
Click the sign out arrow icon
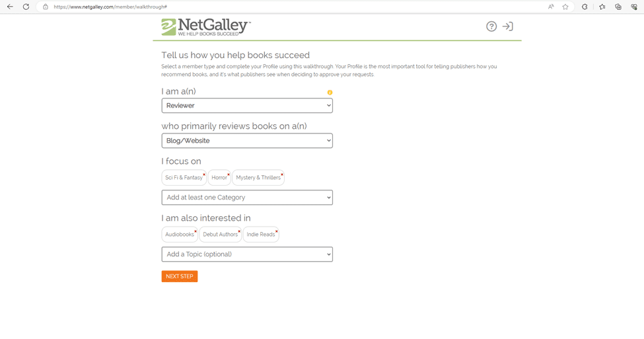508,26
